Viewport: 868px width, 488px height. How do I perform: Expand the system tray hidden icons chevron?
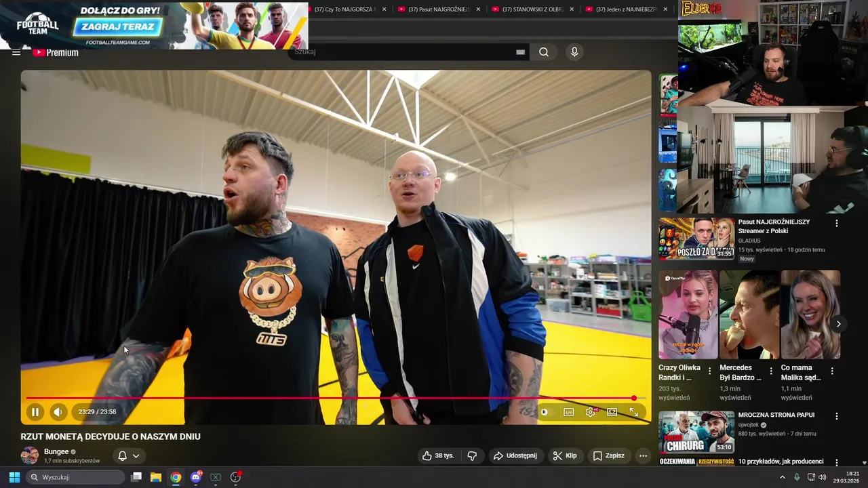(x=783, y=477)
